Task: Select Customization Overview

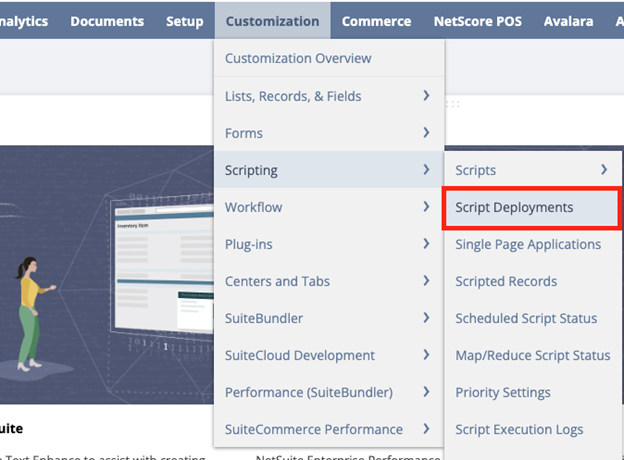Action: 329,58
